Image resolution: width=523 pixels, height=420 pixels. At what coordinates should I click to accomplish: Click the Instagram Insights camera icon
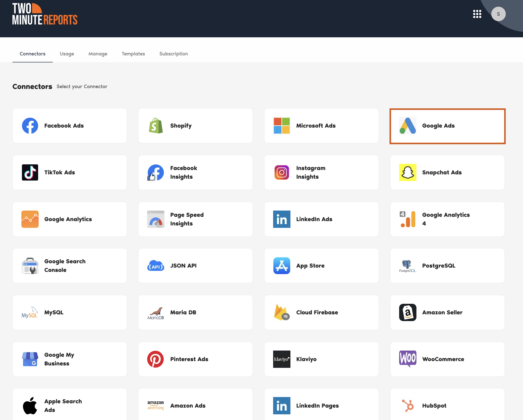[x=282, y=172]
